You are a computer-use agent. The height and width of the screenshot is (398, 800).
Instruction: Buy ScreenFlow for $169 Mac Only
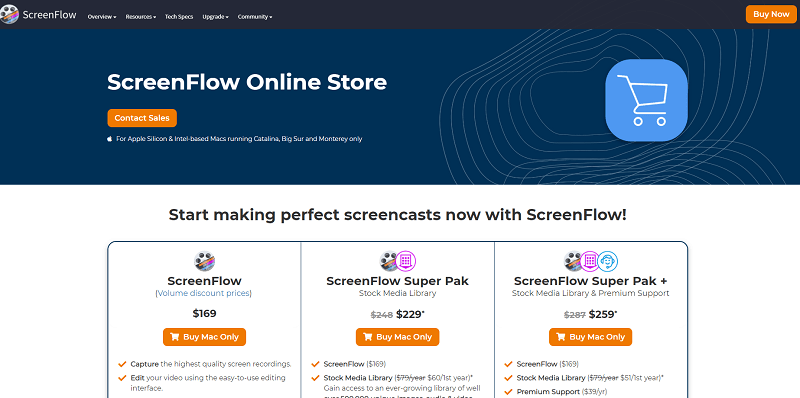point(205,337)
